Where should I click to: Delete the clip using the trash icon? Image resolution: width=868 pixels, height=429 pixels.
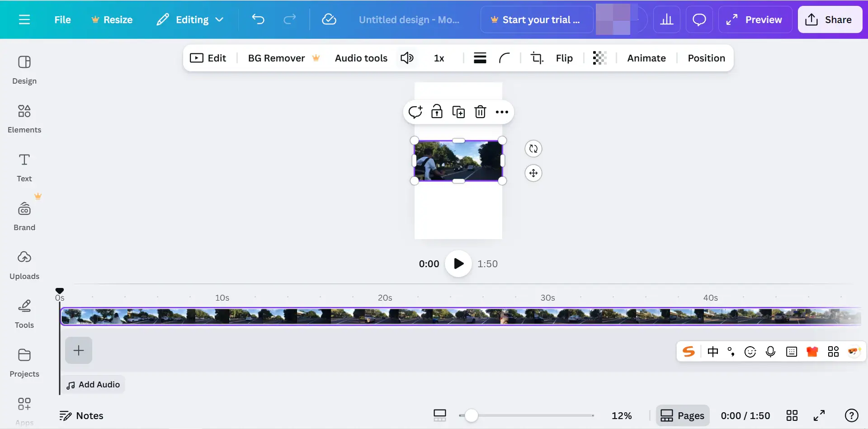[x=481, y=112]
